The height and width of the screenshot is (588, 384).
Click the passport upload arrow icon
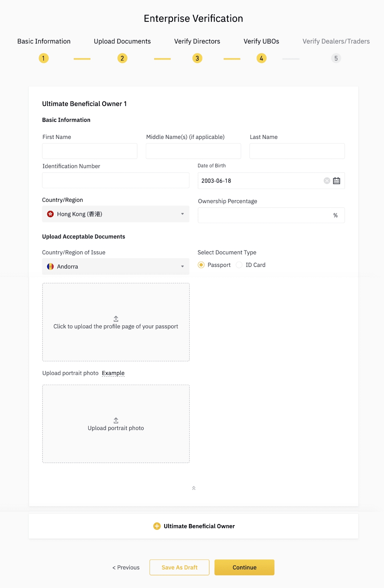[116, 319]
